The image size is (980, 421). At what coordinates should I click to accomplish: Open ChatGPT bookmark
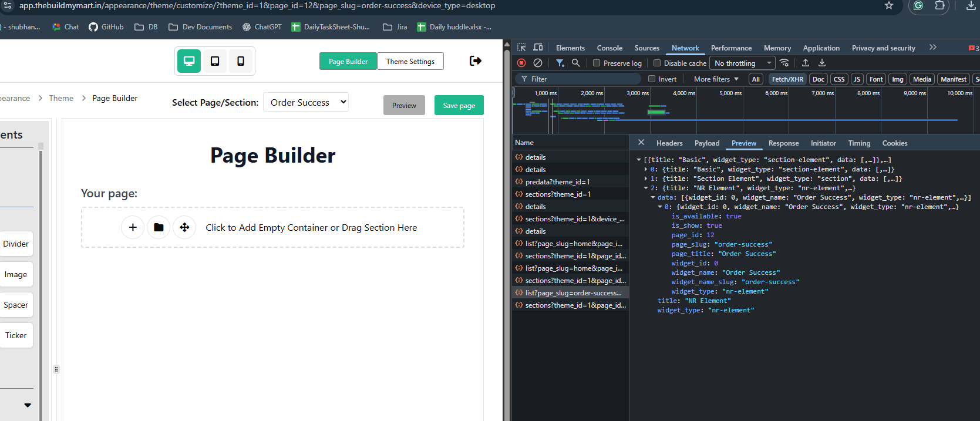click(262, 27)
